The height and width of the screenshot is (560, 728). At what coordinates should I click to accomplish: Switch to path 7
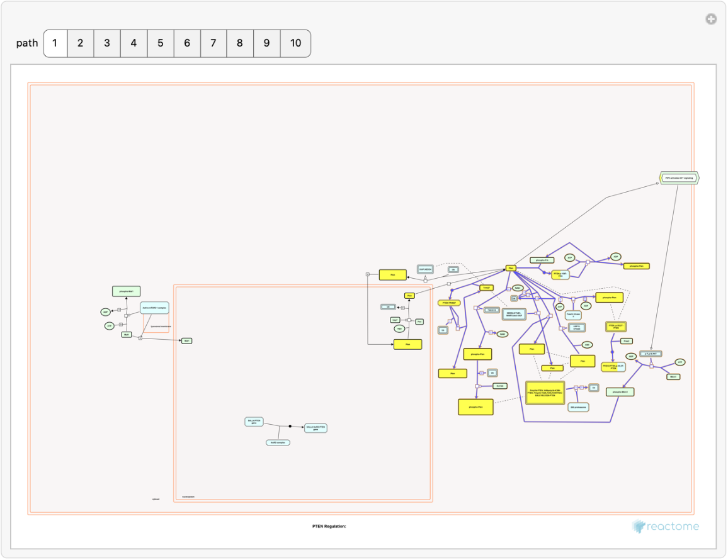[213, 43]
